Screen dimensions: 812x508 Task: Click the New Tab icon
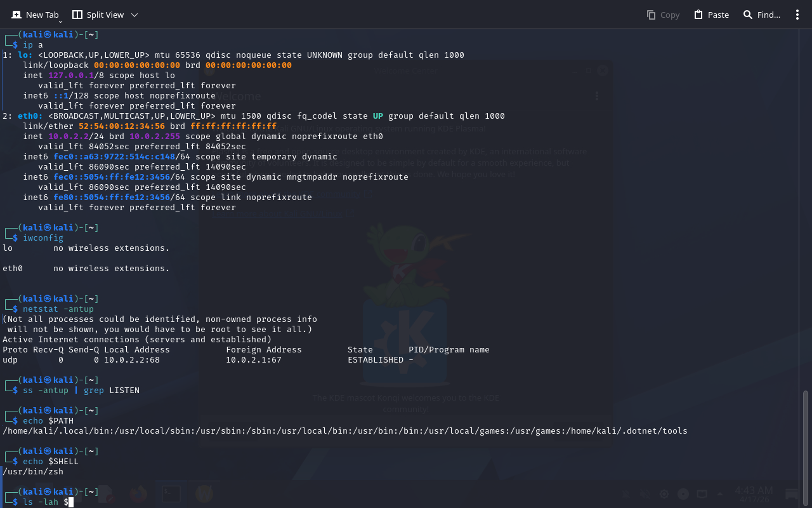click(x=16, y=15)
